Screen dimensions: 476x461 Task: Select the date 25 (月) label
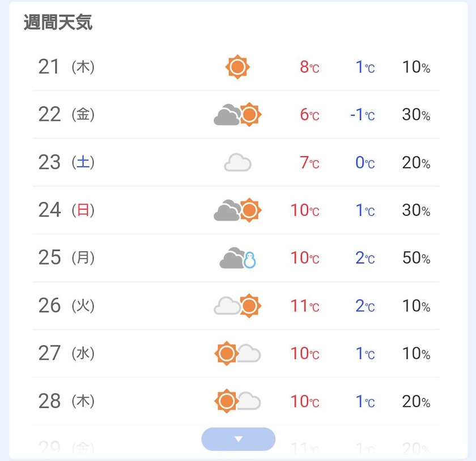click(66, 258)
